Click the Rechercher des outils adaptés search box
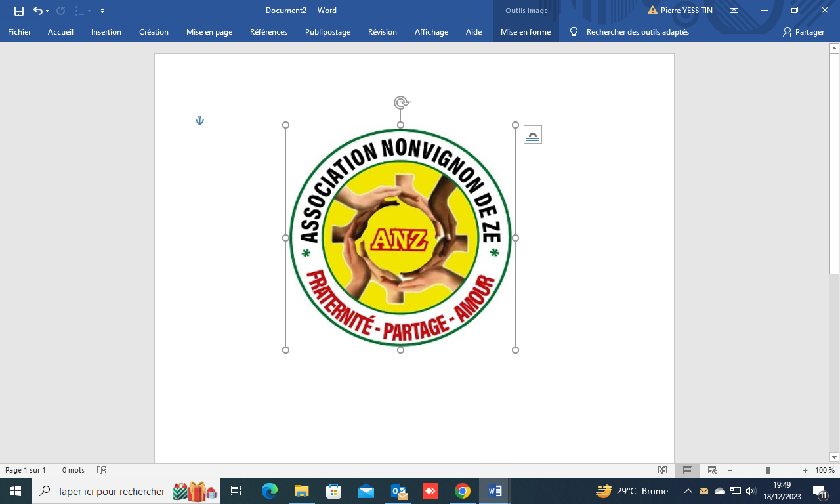 tap(637, 32)
